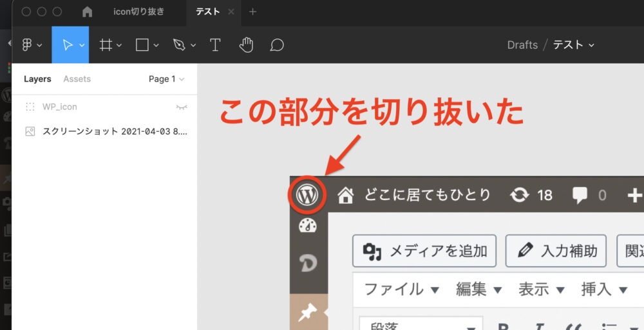Open the Assets panel tab
The width and height of the screenshot is (644, 330).
[77, 79]
